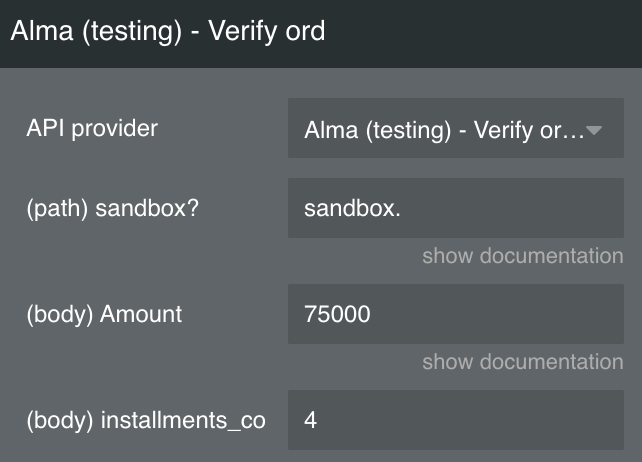Focus the (body) Amount input field
The height and width of the screenshot is (462, 642).
tap(456, 314)
